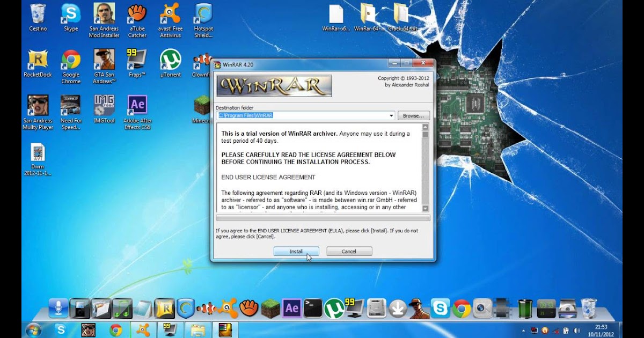Open the Skype desktop shortcut

click(71, 18)
